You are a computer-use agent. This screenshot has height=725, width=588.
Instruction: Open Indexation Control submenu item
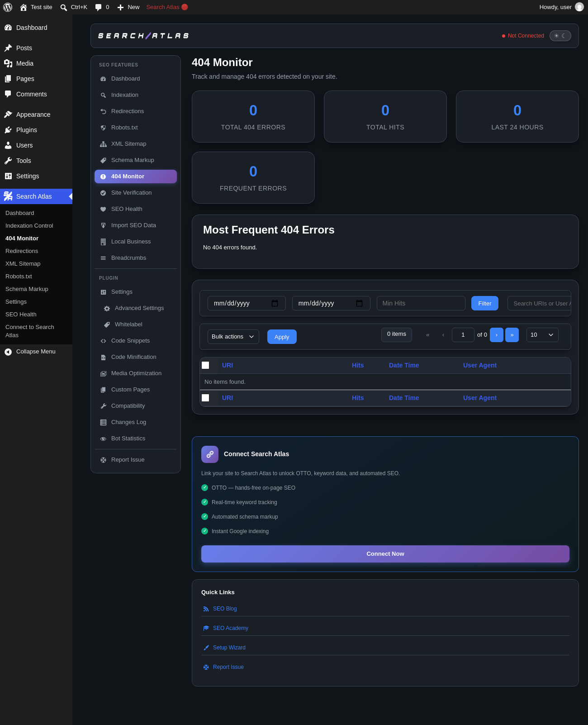[x=29, y=226]
